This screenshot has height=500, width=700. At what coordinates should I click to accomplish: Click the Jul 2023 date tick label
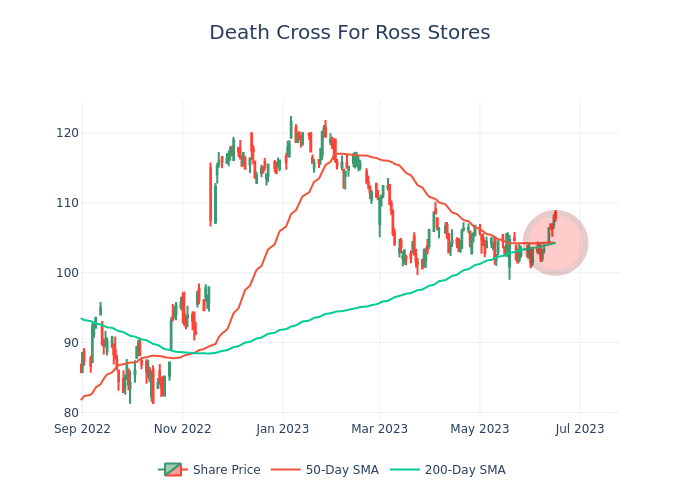point(579,429)
